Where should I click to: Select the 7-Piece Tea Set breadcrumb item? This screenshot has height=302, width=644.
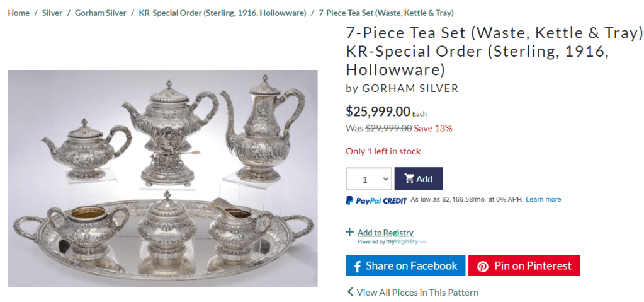point(386,13)
